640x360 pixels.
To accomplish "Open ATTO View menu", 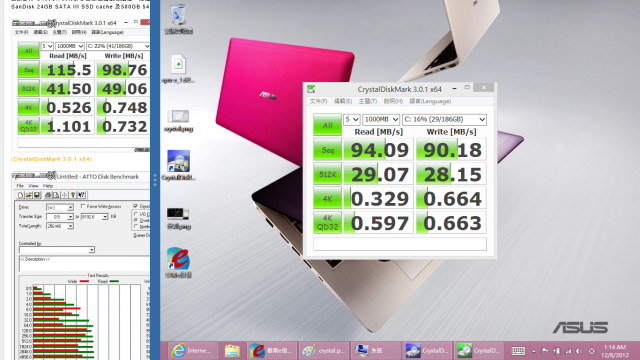I will point(33,186).
